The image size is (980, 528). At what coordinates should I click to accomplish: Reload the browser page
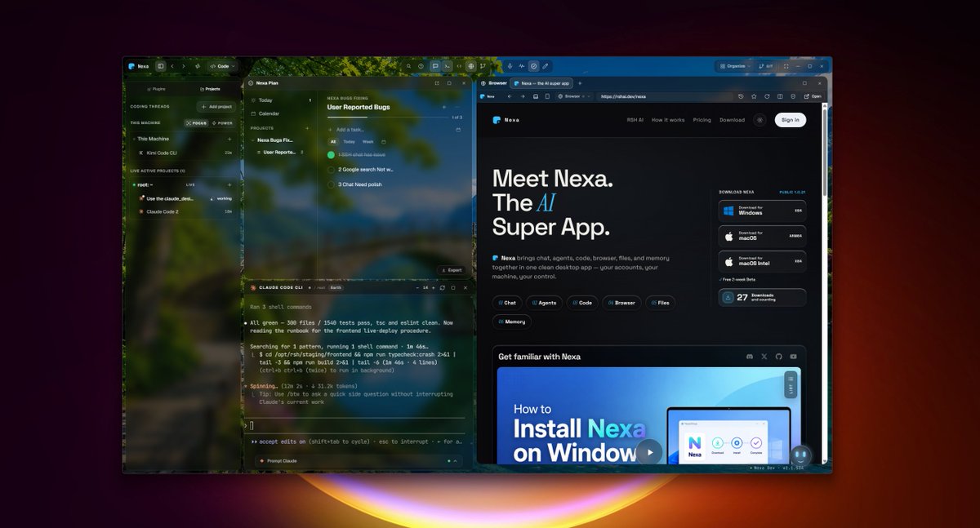pos(767,96)
